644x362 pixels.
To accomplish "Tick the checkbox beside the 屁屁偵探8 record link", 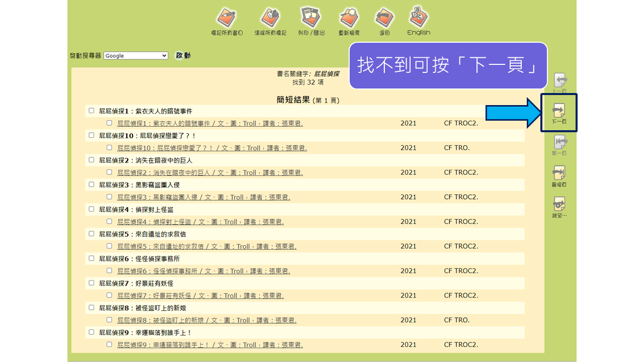I will pos(109,320).
